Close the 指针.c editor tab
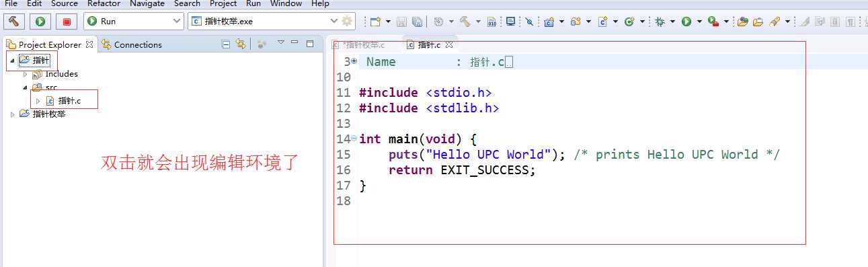The image size is (868, 267). point(450,45)
